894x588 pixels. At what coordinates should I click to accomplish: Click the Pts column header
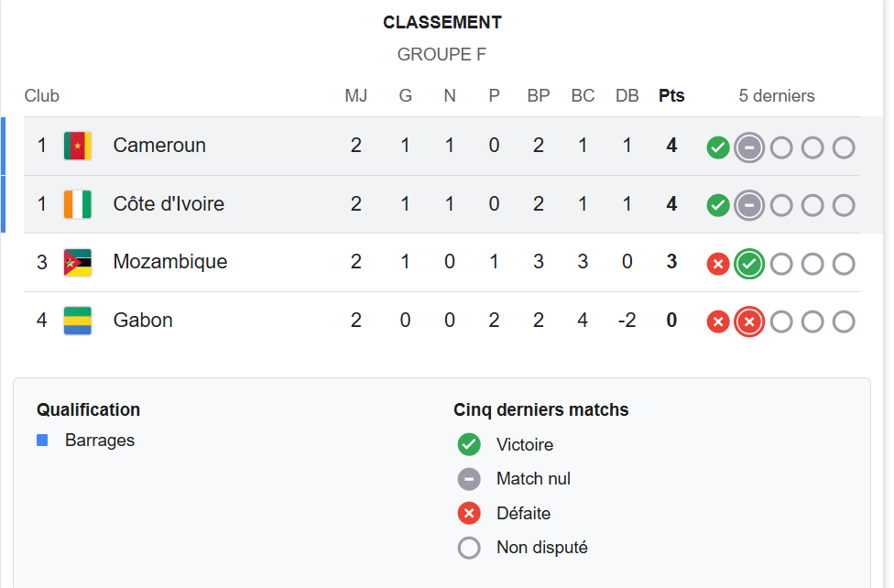coord(671,96)
